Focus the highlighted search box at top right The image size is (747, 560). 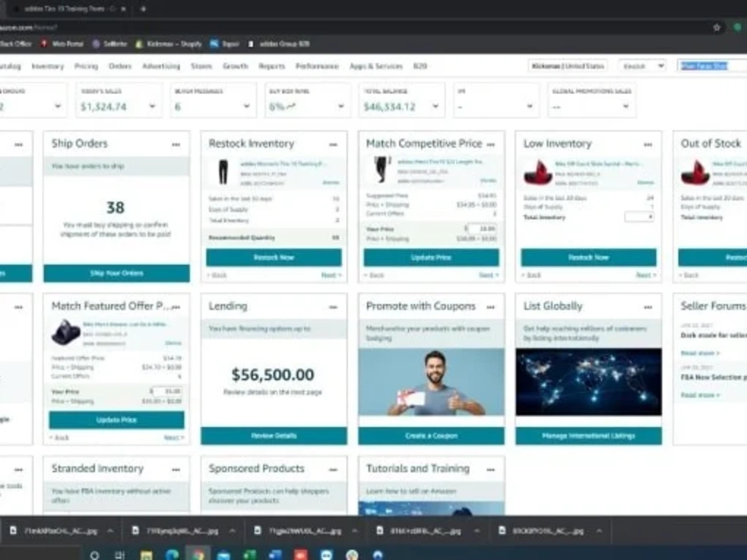(712, 66)
